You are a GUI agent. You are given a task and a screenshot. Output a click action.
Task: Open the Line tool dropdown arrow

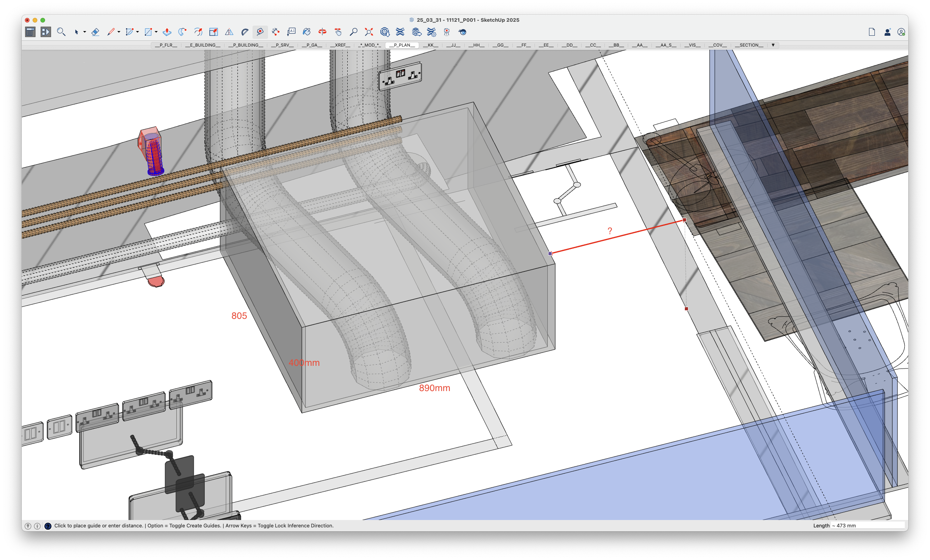coord(119,32)
